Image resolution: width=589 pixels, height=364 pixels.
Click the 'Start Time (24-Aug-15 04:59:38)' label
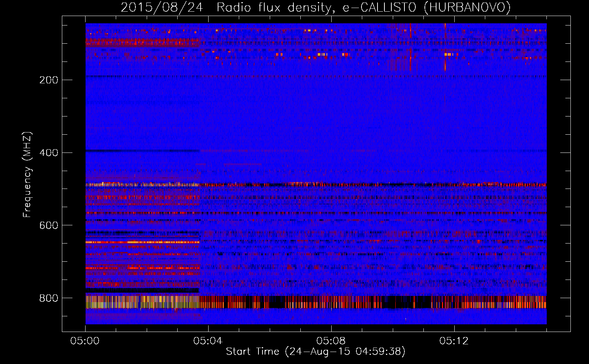tap(316, 352)
